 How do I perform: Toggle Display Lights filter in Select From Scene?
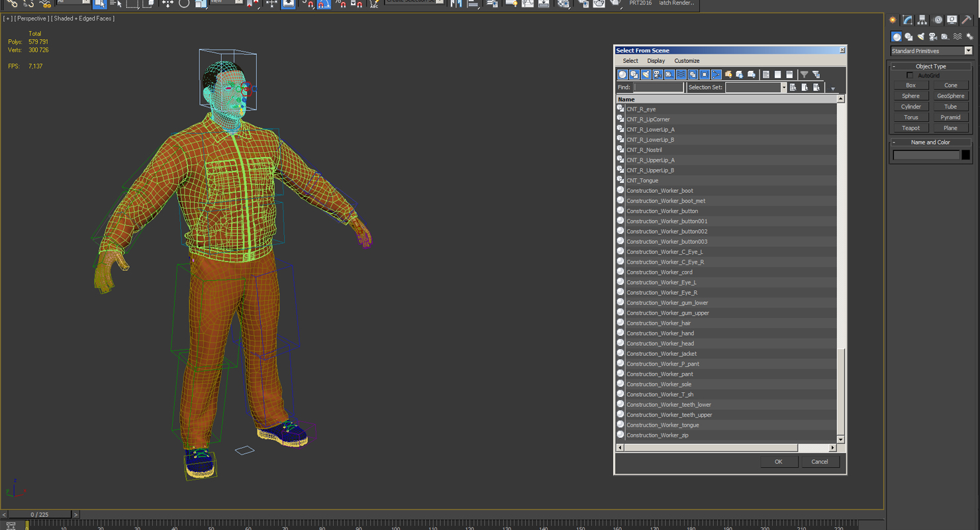[x=646, y=74]
